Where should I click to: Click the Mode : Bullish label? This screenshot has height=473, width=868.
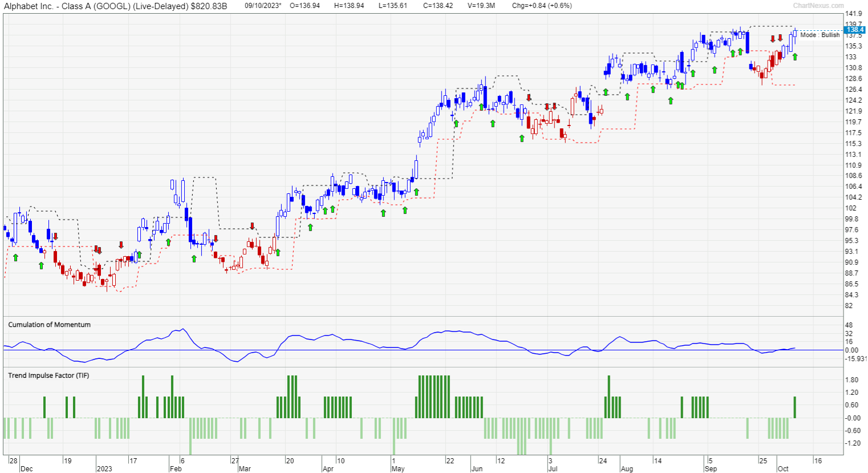point(820,35)
